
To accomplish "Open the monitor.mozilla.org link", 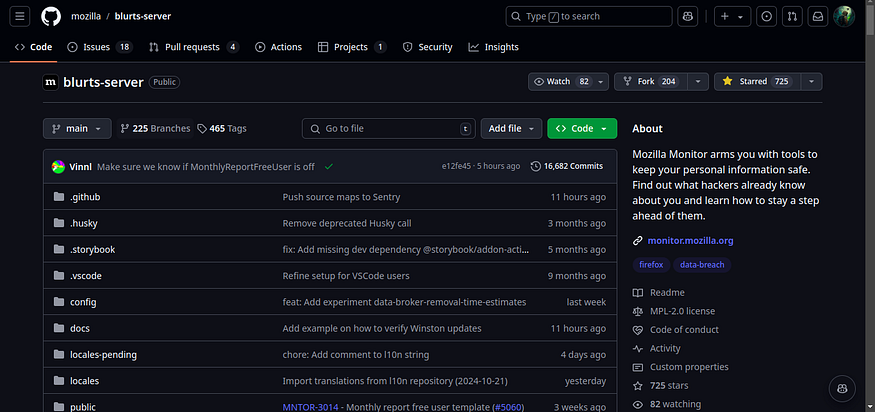I will [x=690, y=241].
